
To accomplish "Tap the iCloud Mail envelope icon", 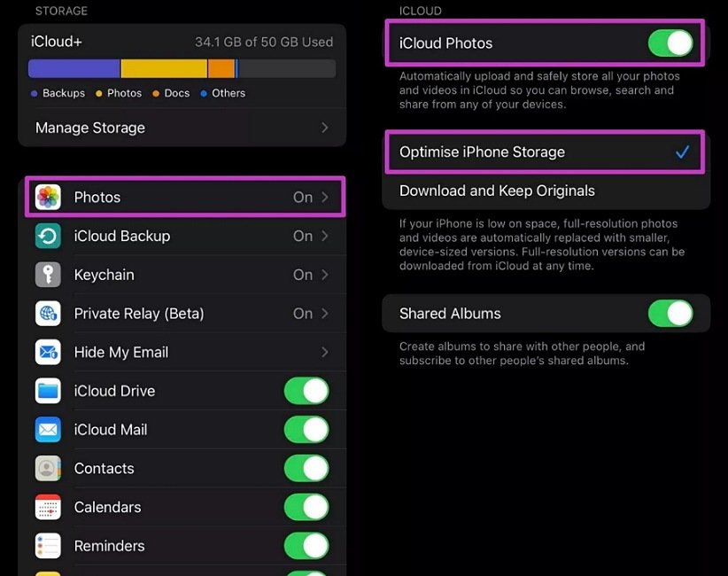I will point(48,430).
